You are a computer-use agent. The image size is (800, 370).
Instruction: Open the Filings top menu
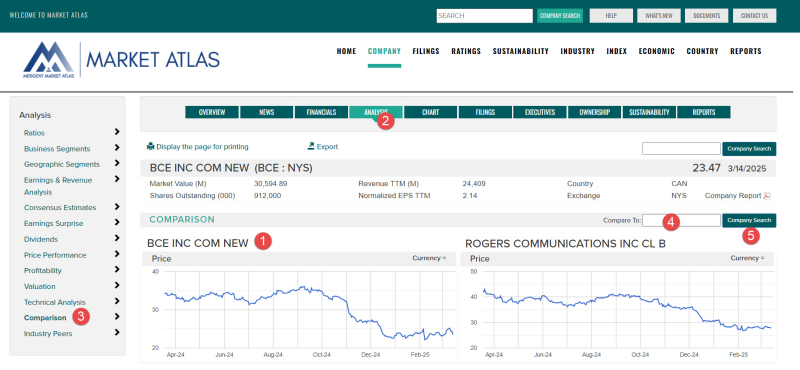(x=426, y=51)
